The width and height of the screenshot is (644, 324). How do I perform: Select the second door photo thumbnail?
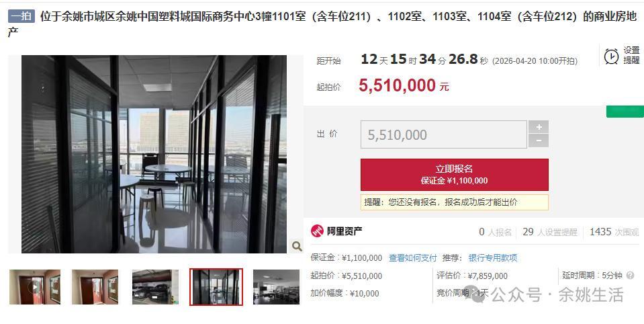95,287
